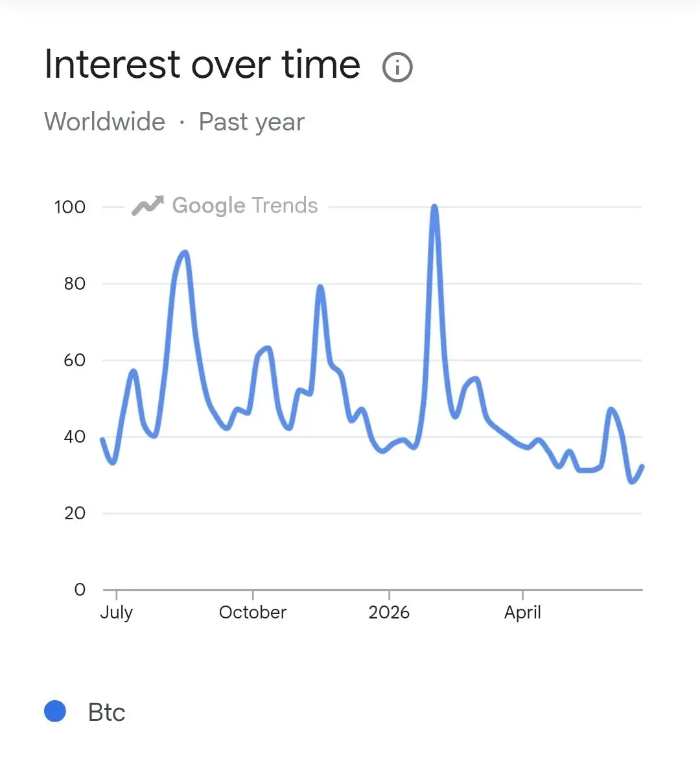Screen dimensions: 700x776
Task: Click the blue Btc legend dot
Action: (x=55, y=711)
